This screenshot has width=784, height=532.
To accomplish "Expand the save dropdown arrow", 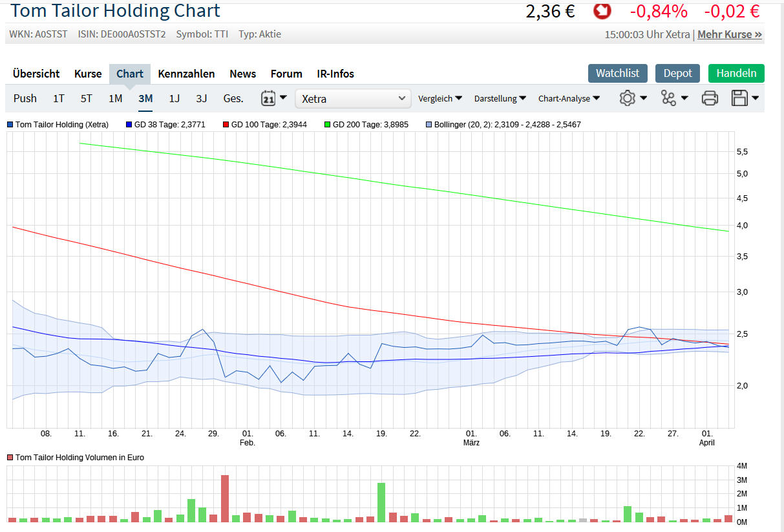I will pos(755,98).
